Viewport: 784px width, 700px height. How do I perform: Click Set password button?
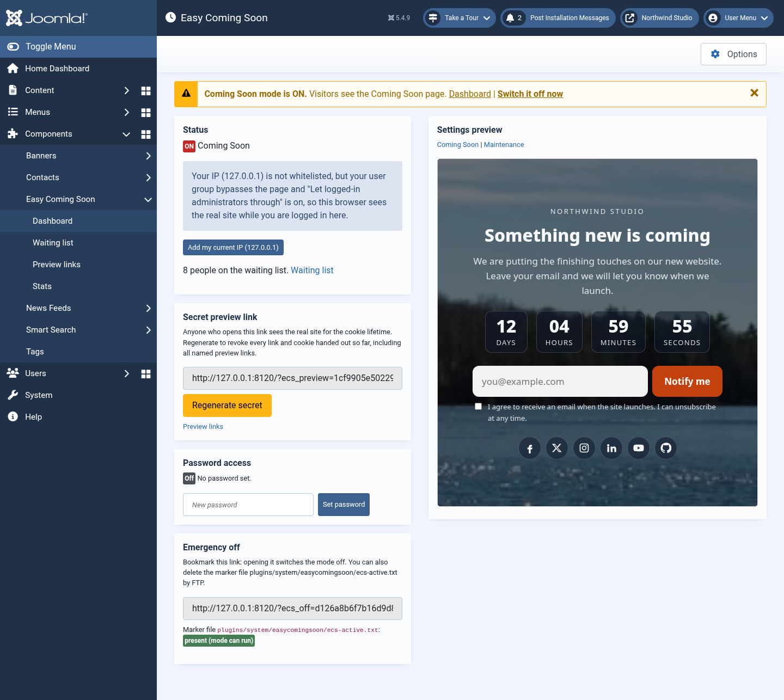pyautogui.click(x=344, y=505)
